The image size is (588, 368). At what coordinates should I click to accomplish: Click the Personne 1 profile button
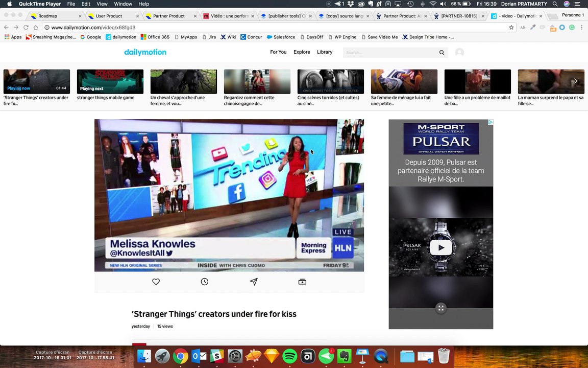tap(573, 15)
